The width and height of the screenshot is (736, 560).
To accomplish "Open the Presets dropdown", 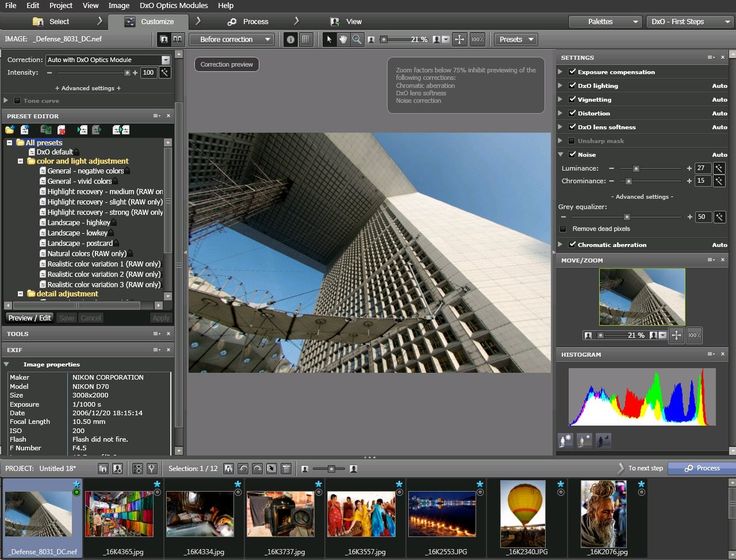I will click(516, 39).
